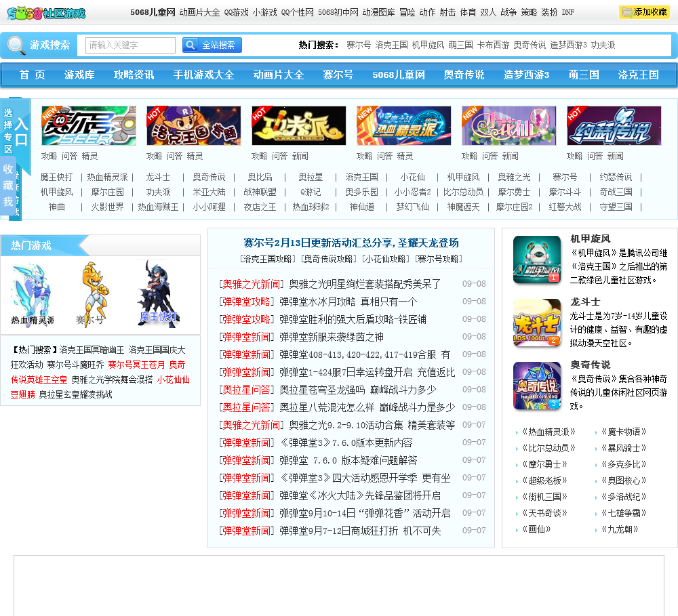Image resolution: width=678 pixels, height=616 pixels.
Task: Open 弹弹堂水冰月攻略 真相只有一个 article
Action: click(x=348, y=302)
